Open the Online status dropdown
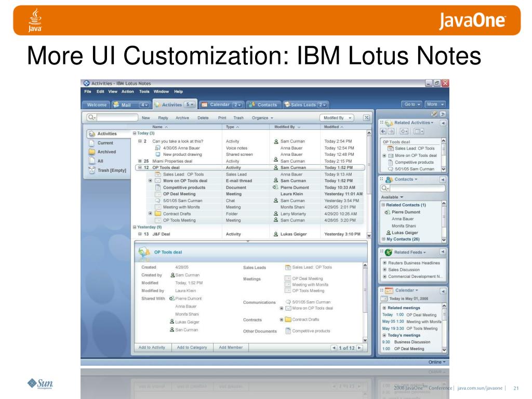This screenshot has width=532, height=399. click(437, 362)
